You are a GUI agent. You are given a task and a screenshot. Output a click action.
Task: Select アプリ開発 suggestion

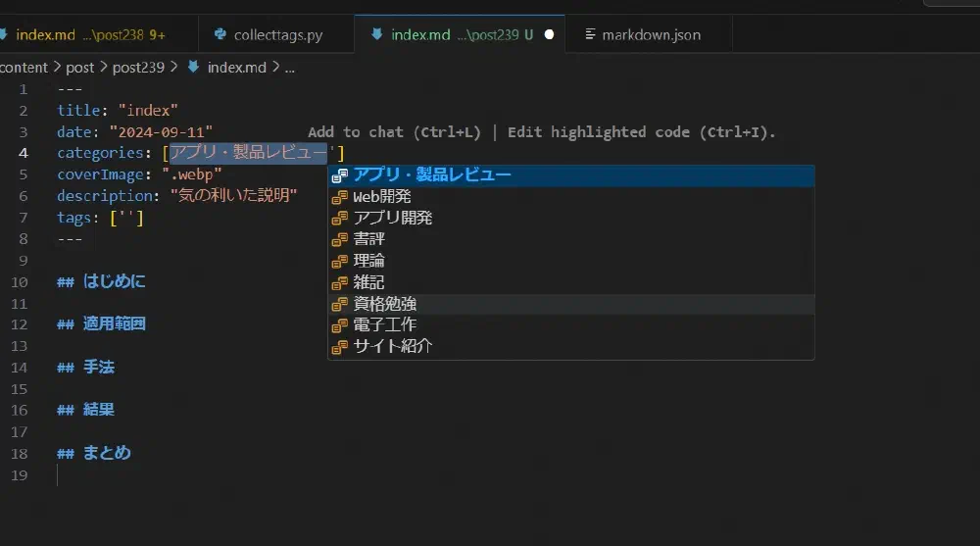(x=571, y=219)
